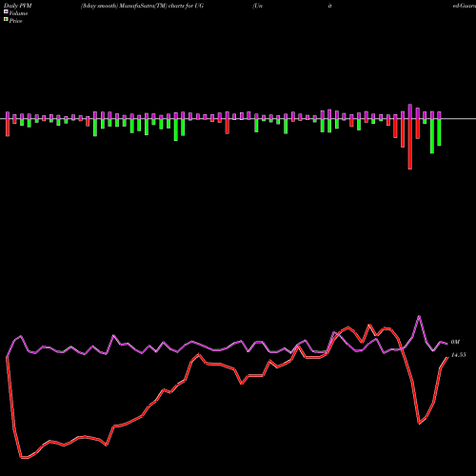Image resolution: width=476 pixels, height=476 pixels.
Task: Click the tallest red bar in histogram
Action: 410,144
